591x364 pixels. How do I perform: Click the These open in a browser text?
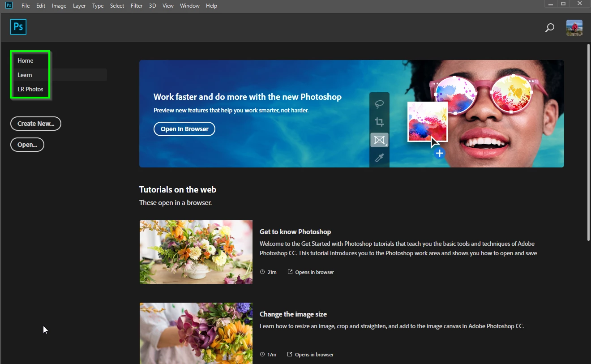176,203
